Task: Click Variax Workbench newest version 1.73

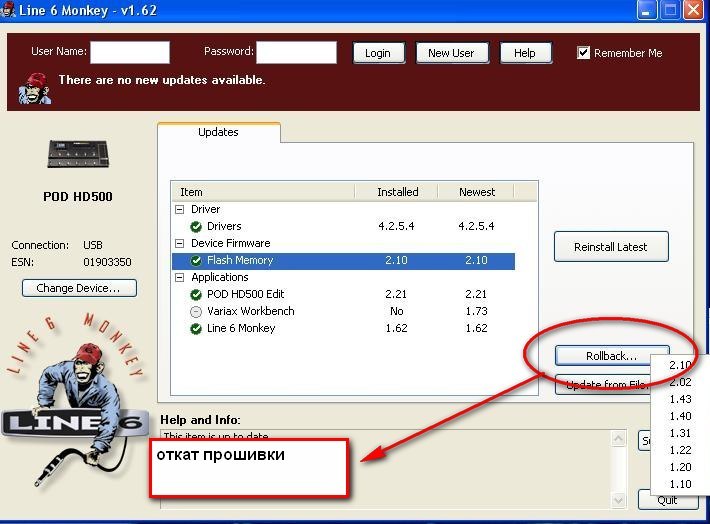Action: tap(476, 312)
